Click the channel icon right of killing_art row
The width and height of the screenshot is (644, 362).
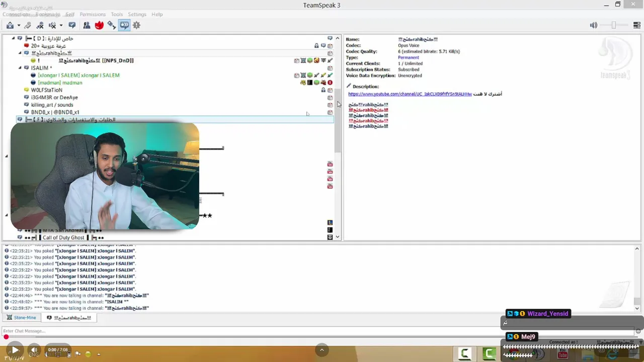coord(330,105)
